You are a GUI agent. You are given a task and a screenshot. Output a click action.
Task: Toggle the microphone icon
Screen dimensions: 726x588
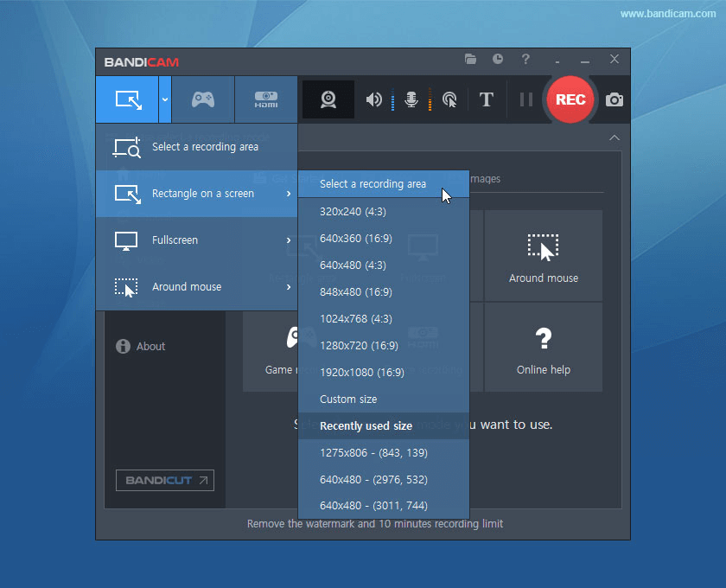click(411, 99)
